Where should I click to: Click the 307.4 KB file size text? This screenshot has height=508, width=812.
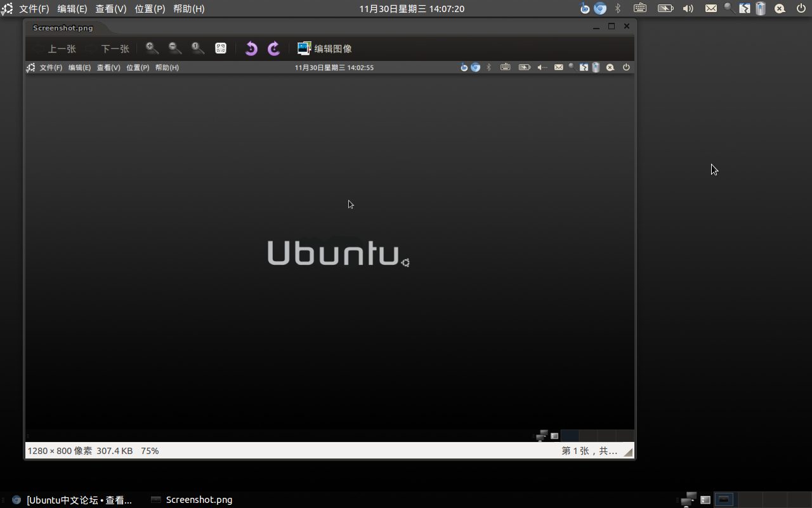pos(115,451)
